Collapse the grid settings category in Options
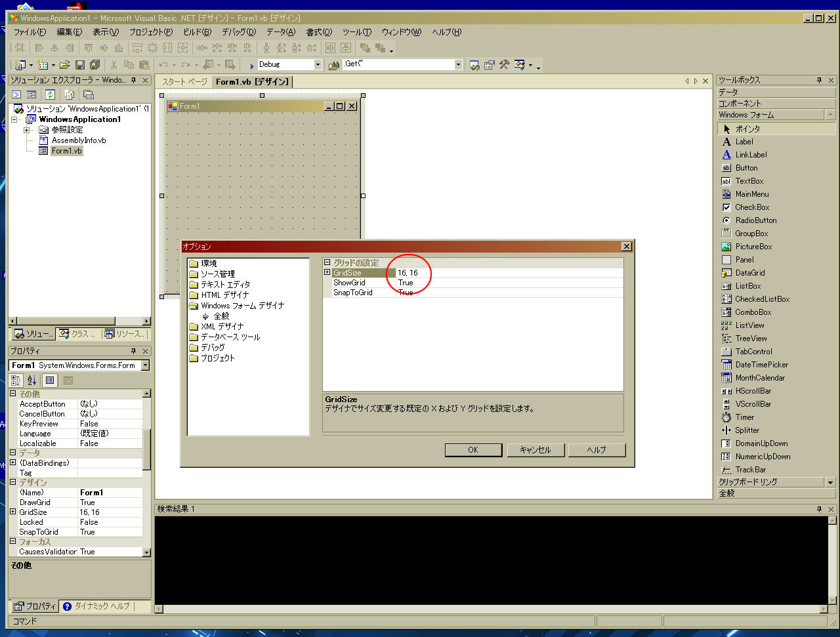This screenshot has height=637, width=840. click(327, 262)
